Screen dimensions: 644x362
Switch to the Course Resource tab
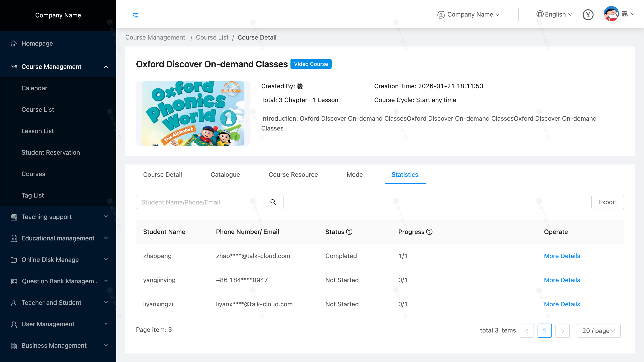pyautogui.click(x=293, y=174)
